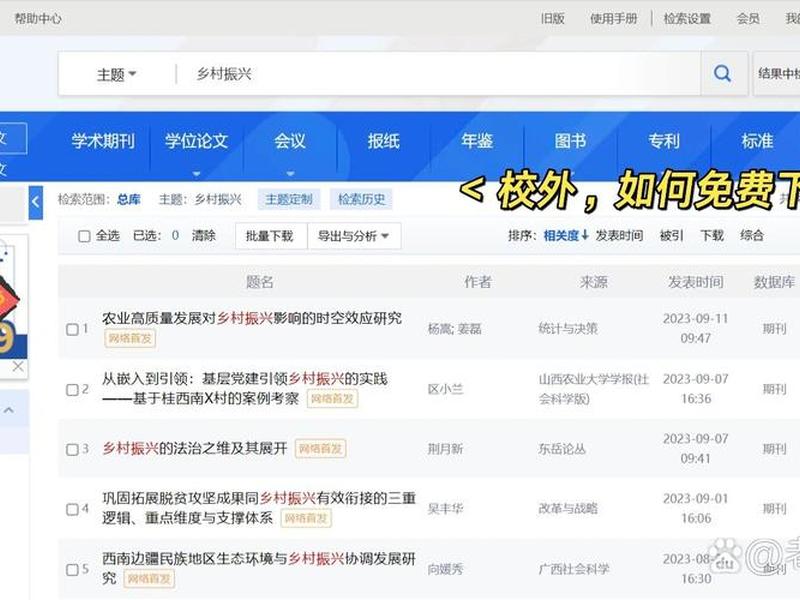
Task: Check the box for result 2
Action: 72,390
